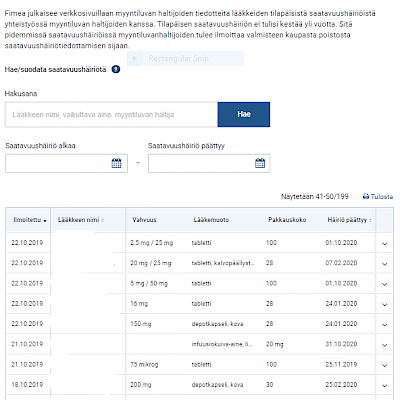Click the Pakkauskoko column header
This screenshot has width=400, height=400.
(x=287, y=220)
